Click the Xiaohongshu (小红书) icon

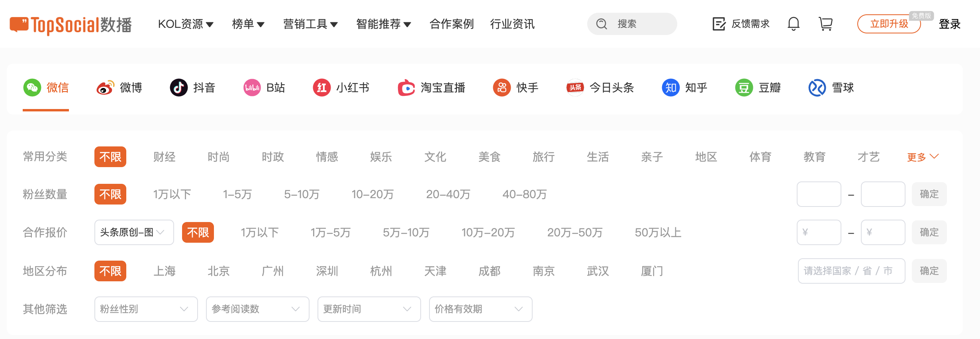322,88
